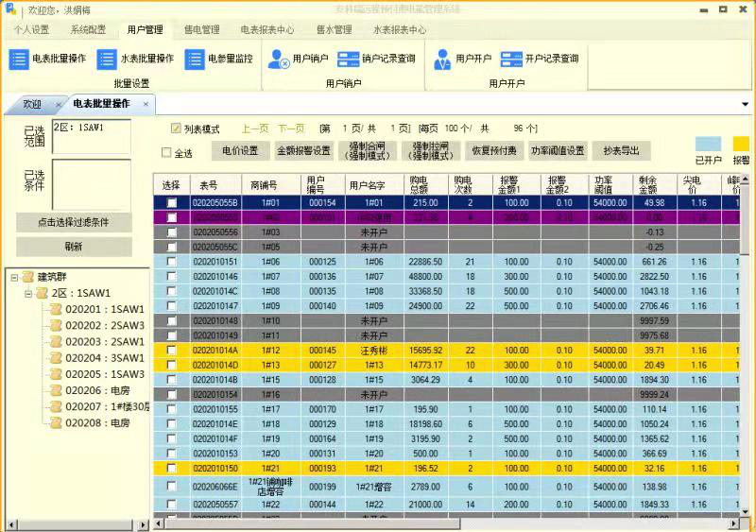Click the 已选条件 text field
This screenshot has width=756, height=532.
(92, 184)
